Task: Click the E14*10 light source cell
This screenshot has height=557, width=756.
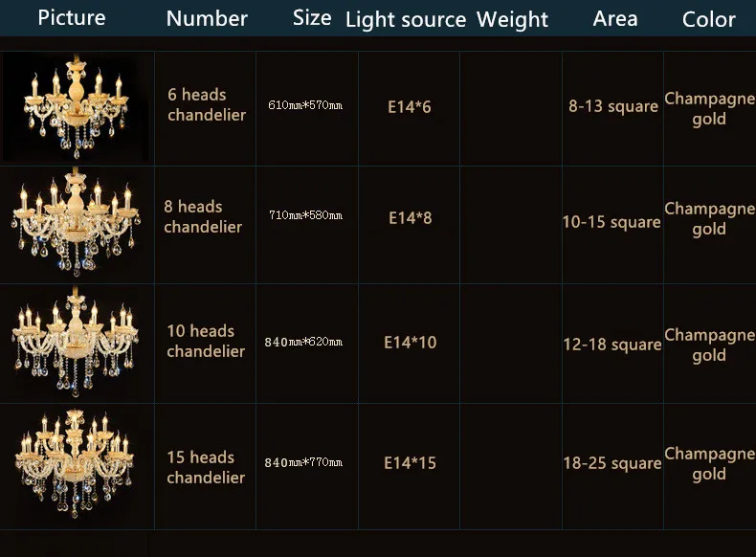Action: [411, 343]
